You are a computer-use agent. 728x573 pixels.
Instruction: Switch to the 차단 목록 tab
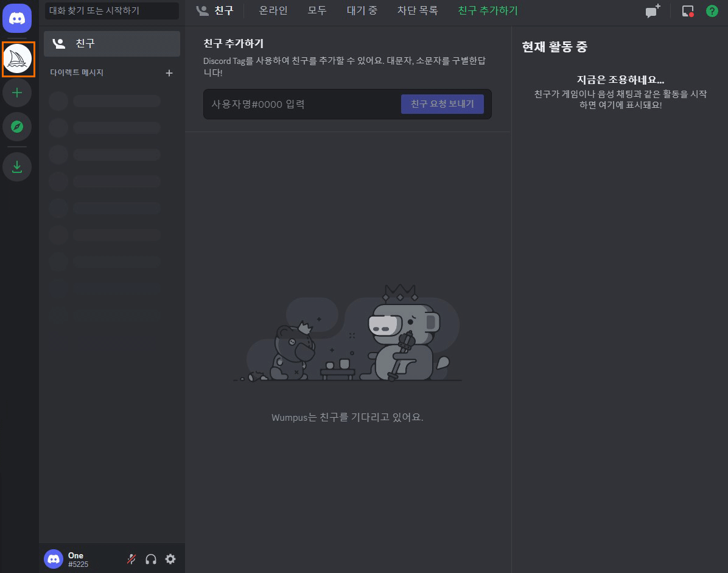(x=418, y=10)
